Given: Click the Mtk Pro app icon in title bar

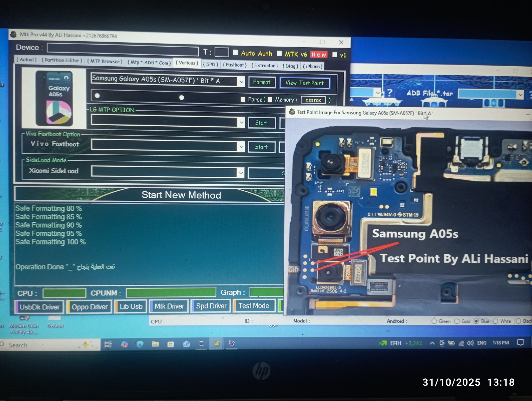Looking at the screenshot, I should click(14, 34).
